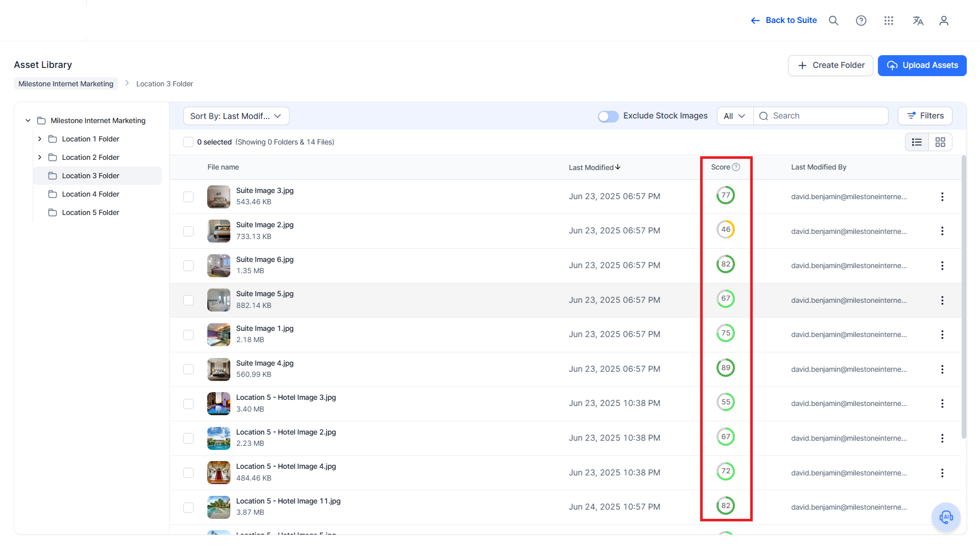Open the help question mark icon
Image resolution: width=980 pixels, height=551 pixels.
861,20
